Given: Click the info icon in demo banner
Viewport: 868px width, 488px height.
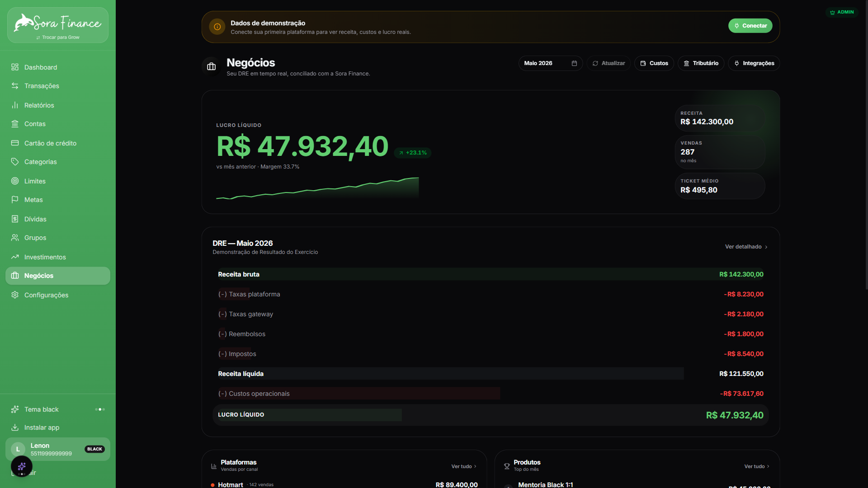Looking at the screenshot, I should coord(217,27).
